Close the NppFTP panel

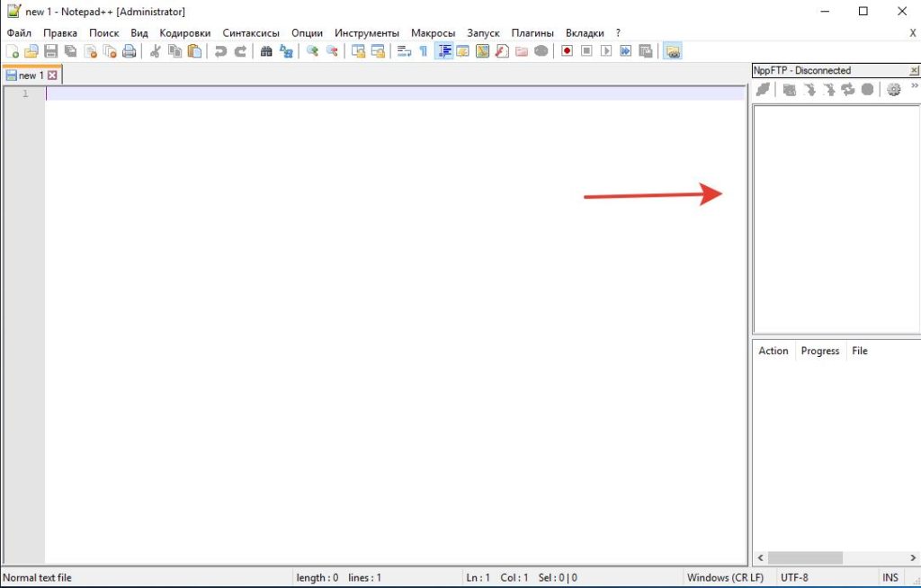click(914, 70)
